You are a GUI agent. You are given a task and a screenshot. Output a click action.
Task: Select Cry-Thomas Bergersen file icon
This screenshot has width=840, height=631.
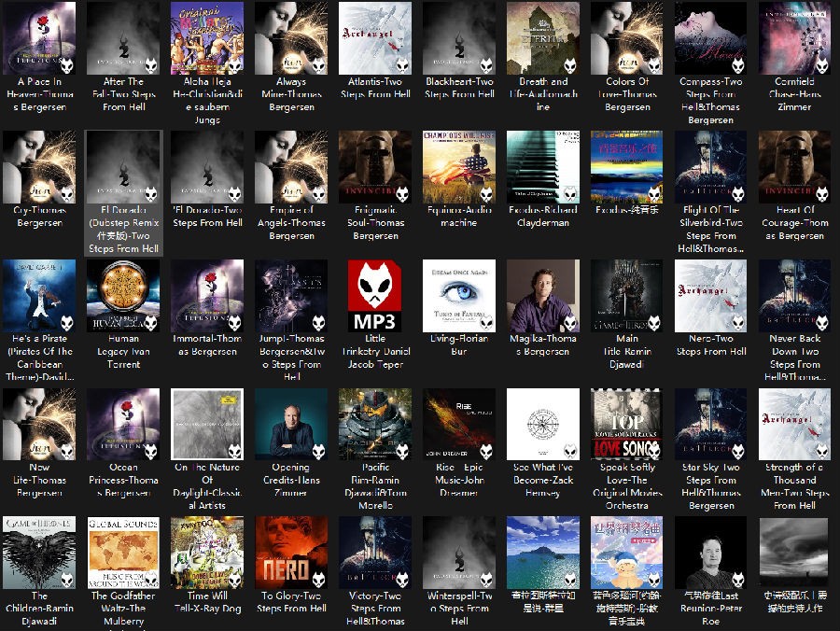pos(39,167)
